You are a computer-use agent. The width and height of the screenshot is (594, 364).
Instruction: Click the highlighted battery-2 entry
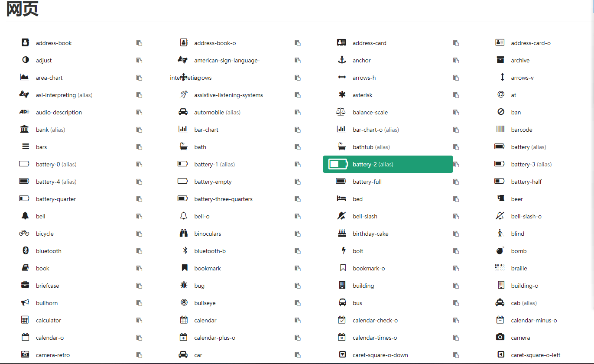tap(388, 164)
